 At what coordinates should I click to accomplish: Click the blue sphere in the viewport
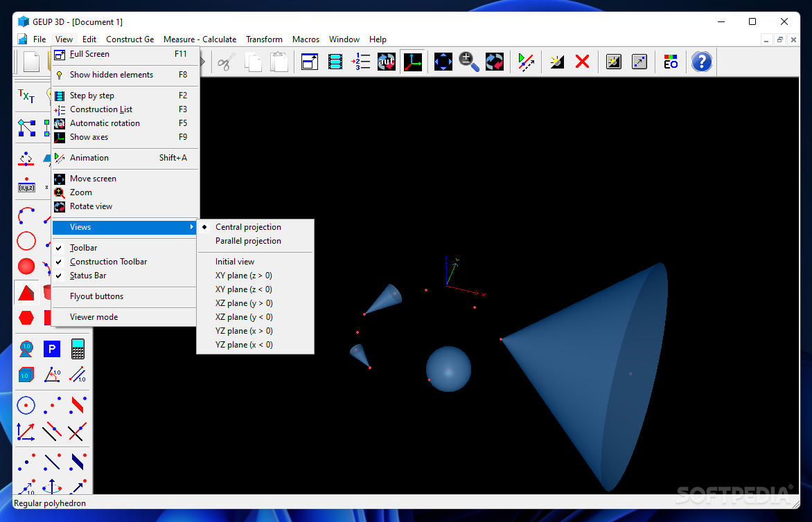448,369
